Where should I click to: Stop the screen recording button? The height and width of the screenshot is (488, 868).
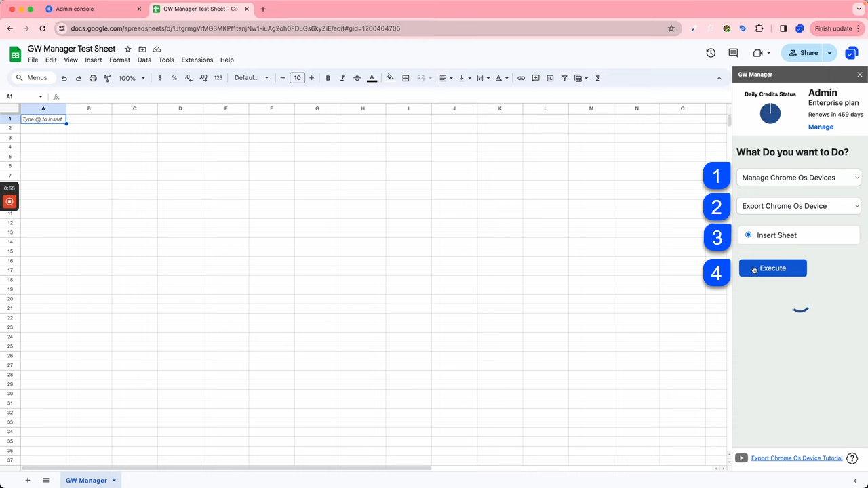point(9,201)
